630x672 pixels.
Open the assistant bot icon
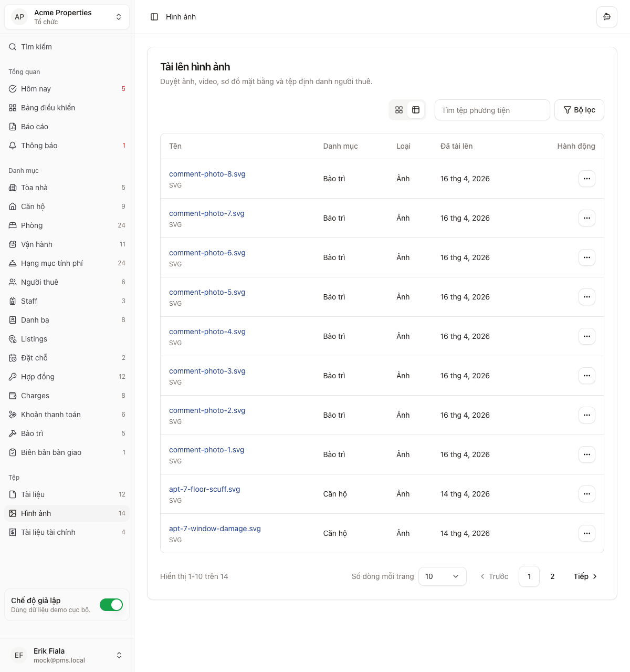click(x=606, y=17)
